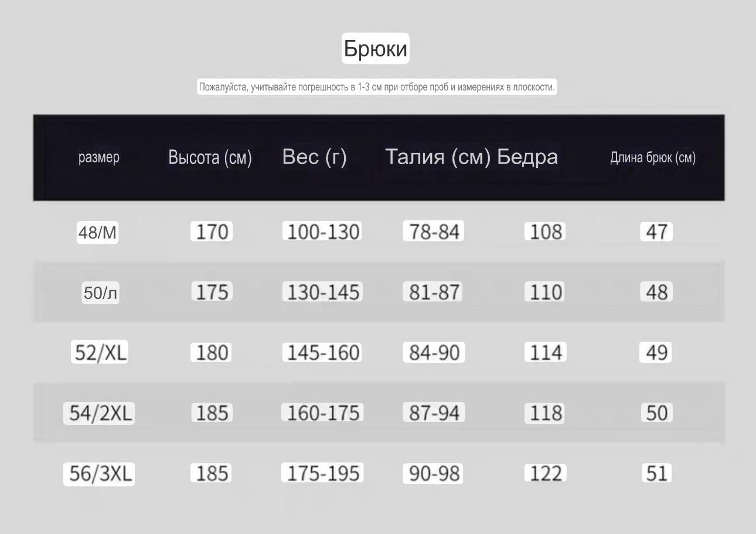Click the "Бедра" column header
This screenshot has height=534, width=756.
(527, 157)
